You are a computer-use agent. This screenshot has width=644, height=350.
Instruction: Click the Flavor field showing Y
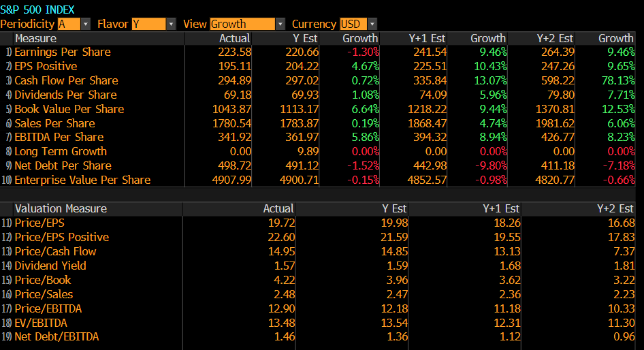point(148,25)
